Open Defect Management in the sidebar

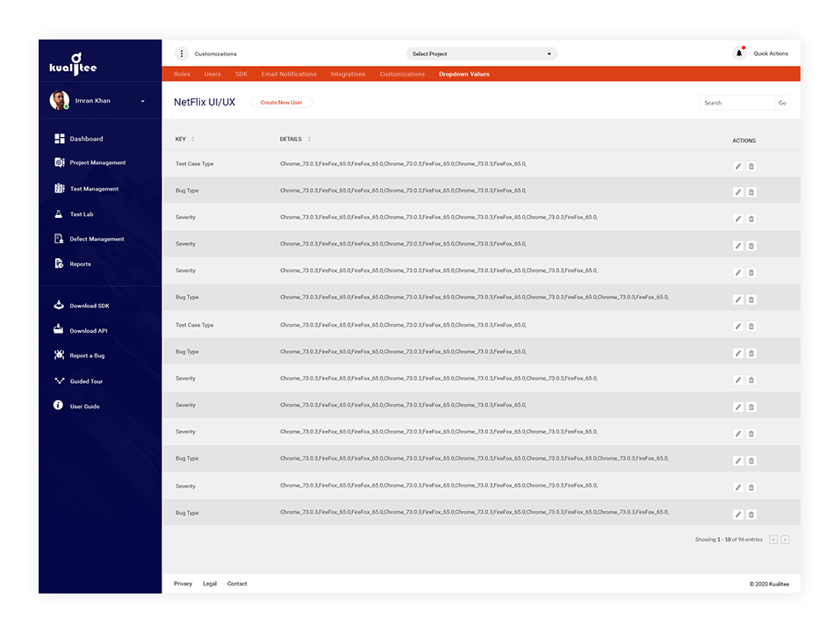click(x=58, y=238)
